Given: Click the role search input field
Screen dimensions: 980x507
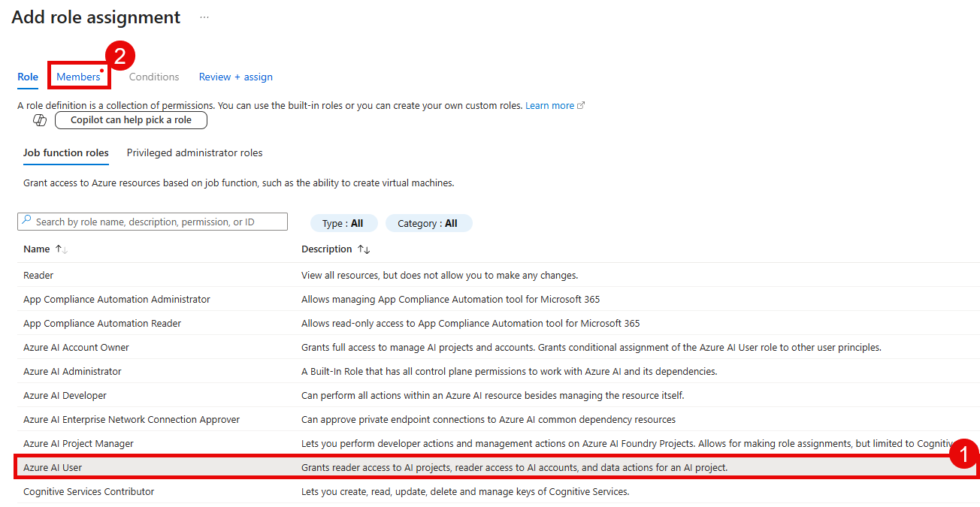Looking at the screenshot, I should point(150,221).
